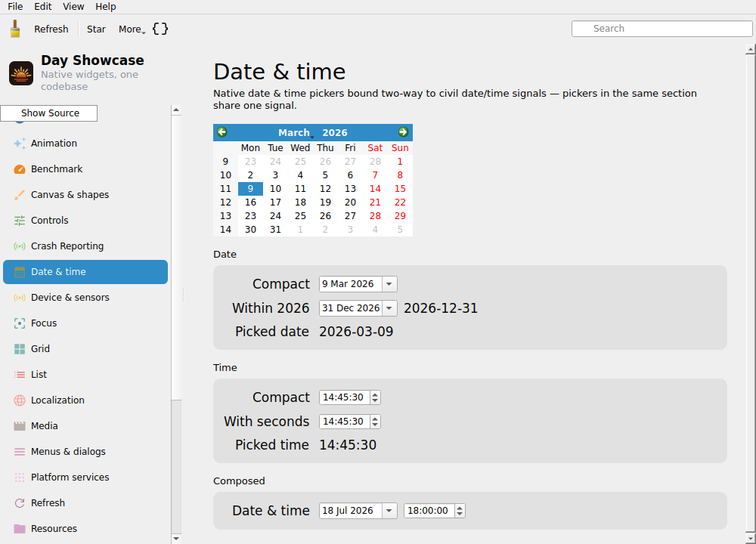Click the Menus & dialogs icon
This screenshot has height=544, width=756.
pyautogui.click(x=20, y=452)
